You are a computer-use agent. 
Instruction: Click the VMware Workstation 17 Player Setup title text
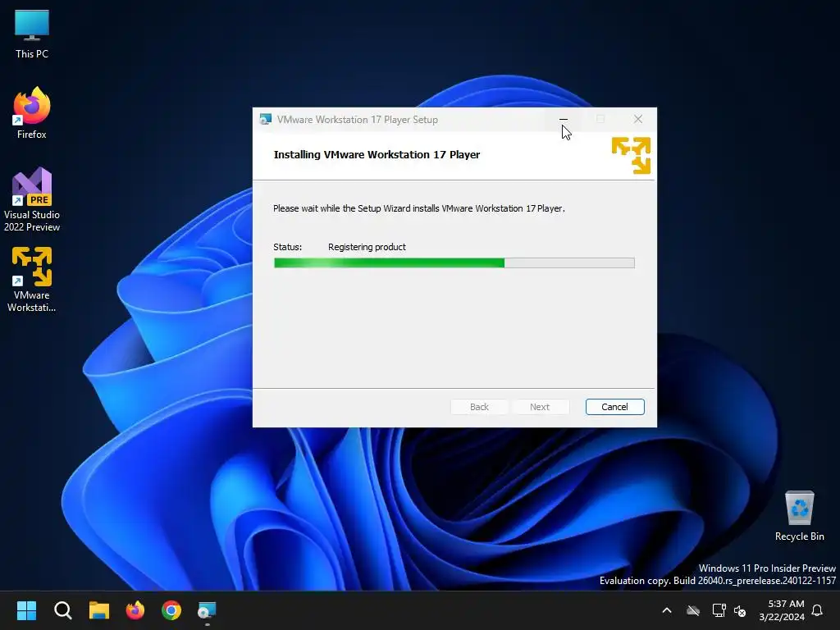click(x=358, y=120)
